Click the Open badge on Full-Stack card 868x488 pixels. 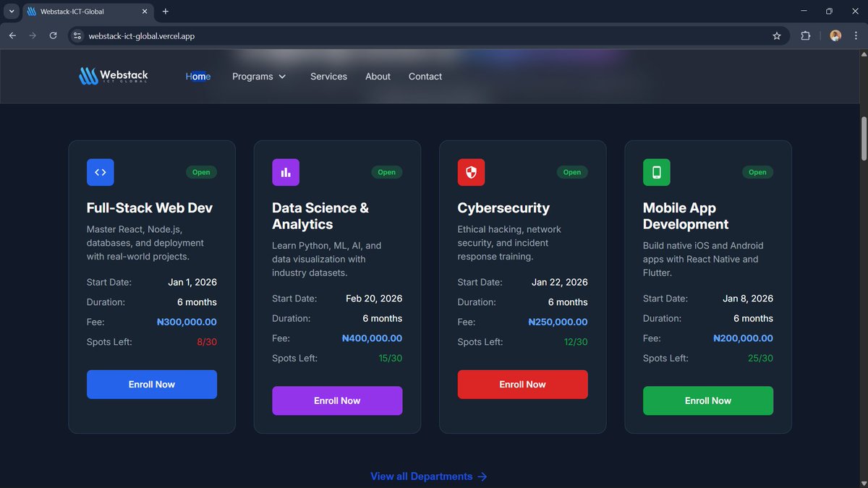201,172
